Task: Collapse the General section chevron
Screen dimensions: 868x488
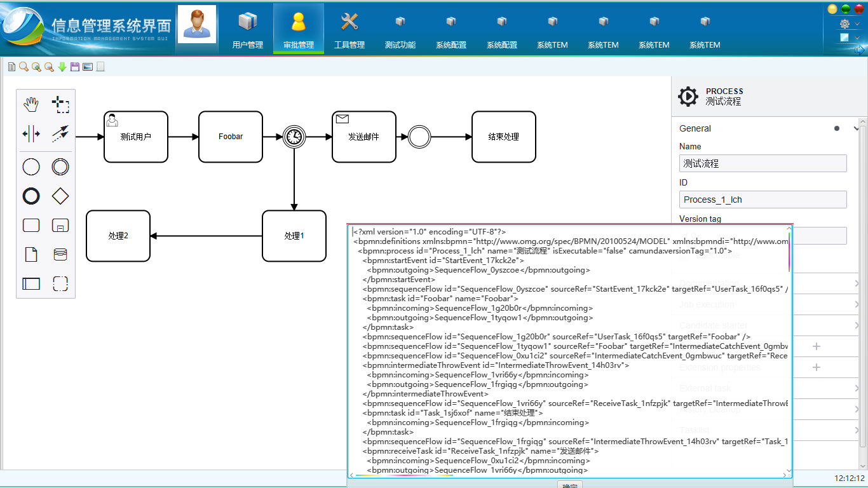Action: click(856, 128)
